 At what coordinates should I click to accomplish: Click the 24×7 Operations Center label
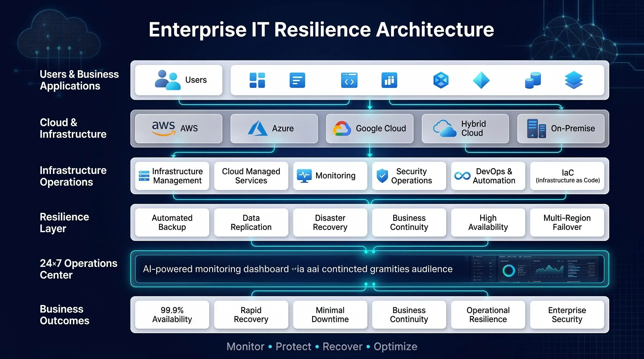point(78,269)
